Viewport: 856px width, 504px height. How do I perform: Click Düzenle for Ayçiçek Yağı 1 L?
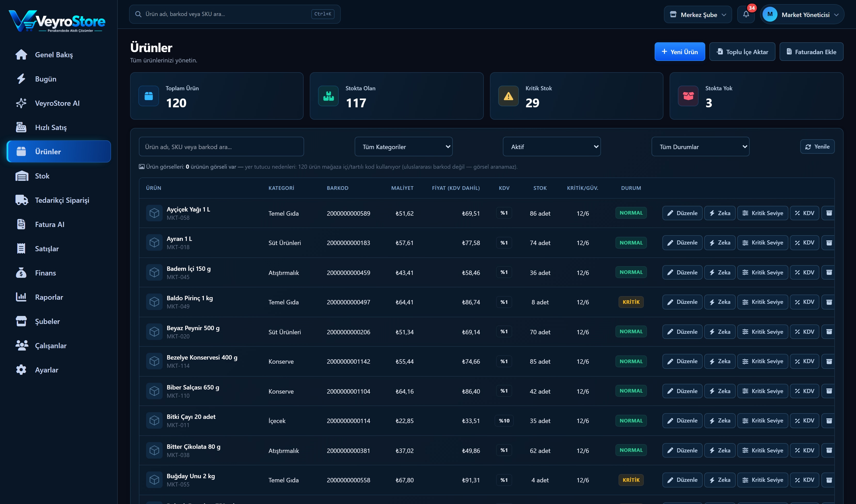pyautogui.click(x=682, y=213)
